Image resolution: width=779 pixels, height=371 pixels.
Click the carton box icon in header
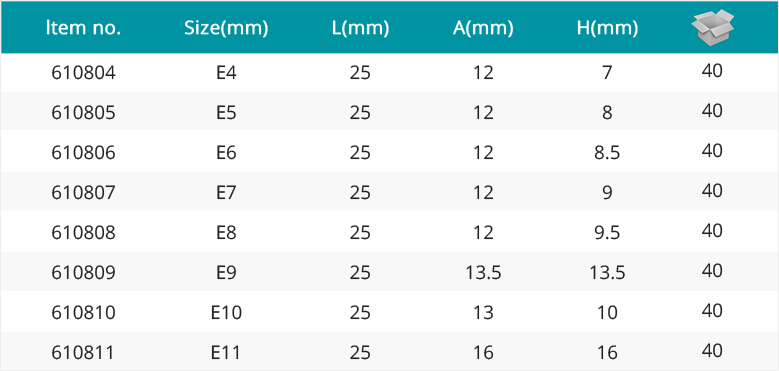tap(712, 26)
